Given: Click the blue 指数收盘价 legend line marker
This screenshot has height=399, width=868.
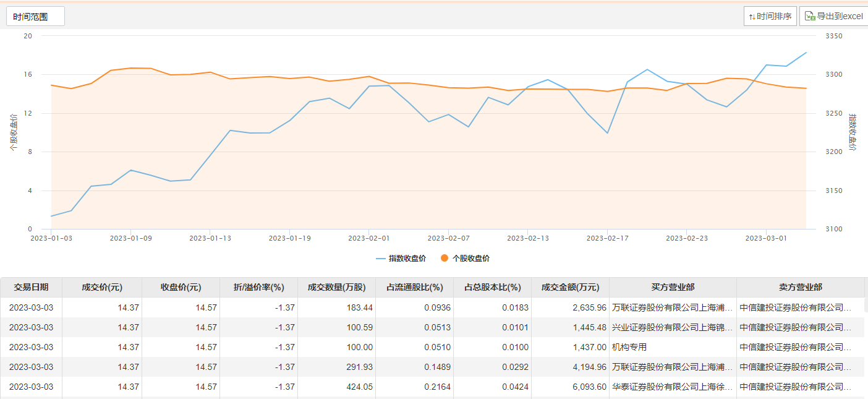Looking at the screenshot, I should [381, 259].
